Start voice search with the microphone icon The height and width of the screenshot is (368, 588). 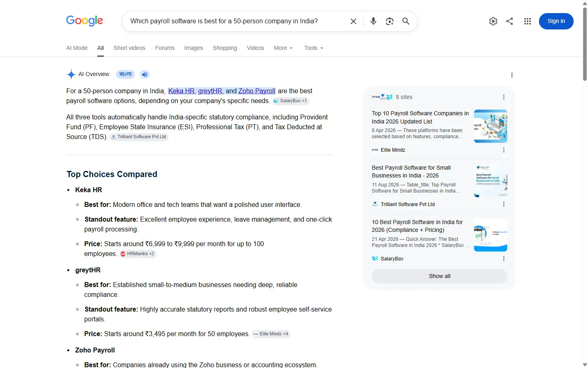click(x=373, y=21)
